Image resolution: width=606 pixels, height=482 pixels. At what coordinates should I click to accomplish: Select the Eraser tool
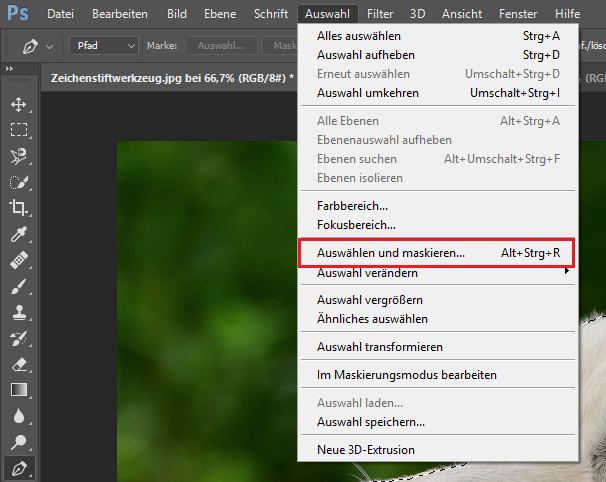point(18,364)
